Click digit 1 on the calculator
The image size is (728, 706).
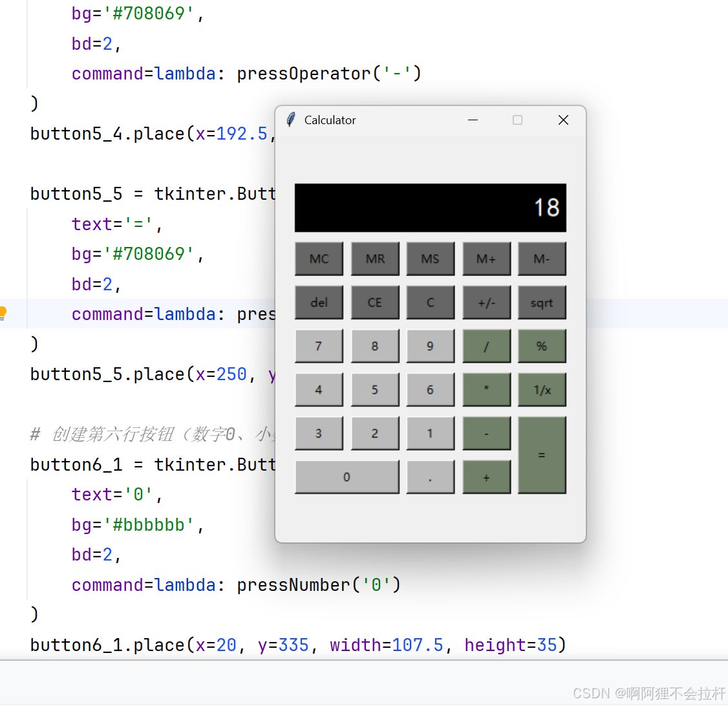(431, 434)
